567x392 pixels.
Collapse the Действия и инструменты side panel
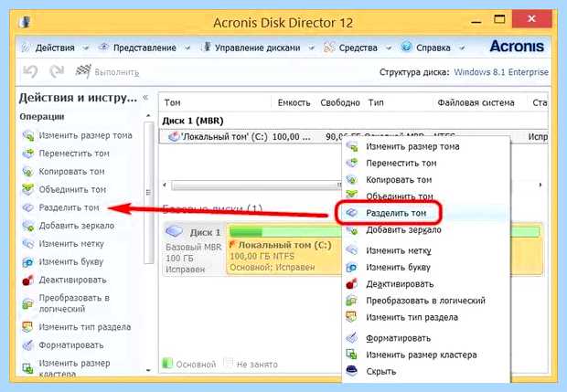145,97
